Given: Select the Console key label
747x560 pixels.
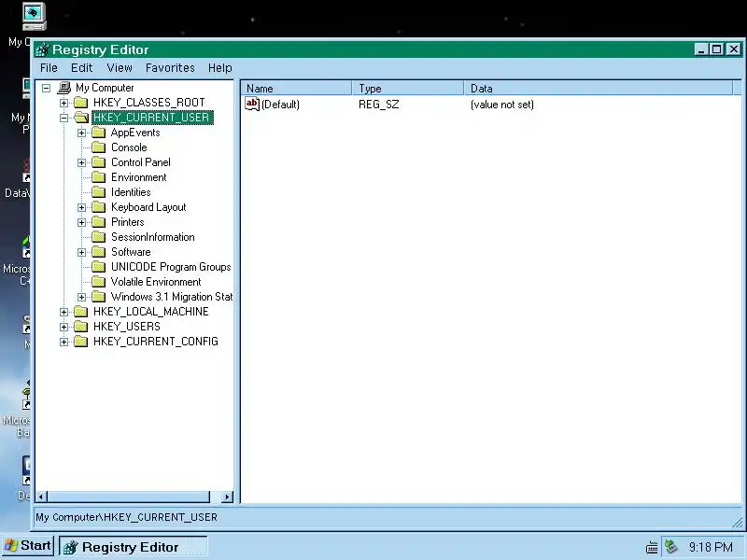Looking at the screenshot, I should pos(129,147).
